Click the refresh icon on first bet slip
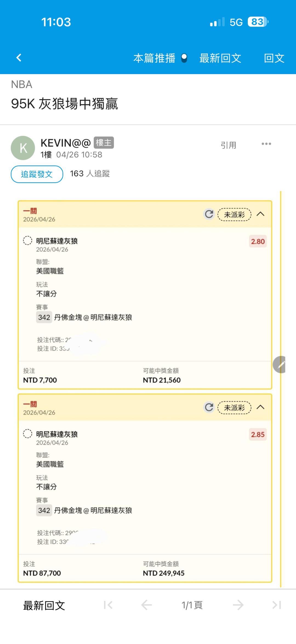Screen dimensions: 296x644 pos(209,214)
